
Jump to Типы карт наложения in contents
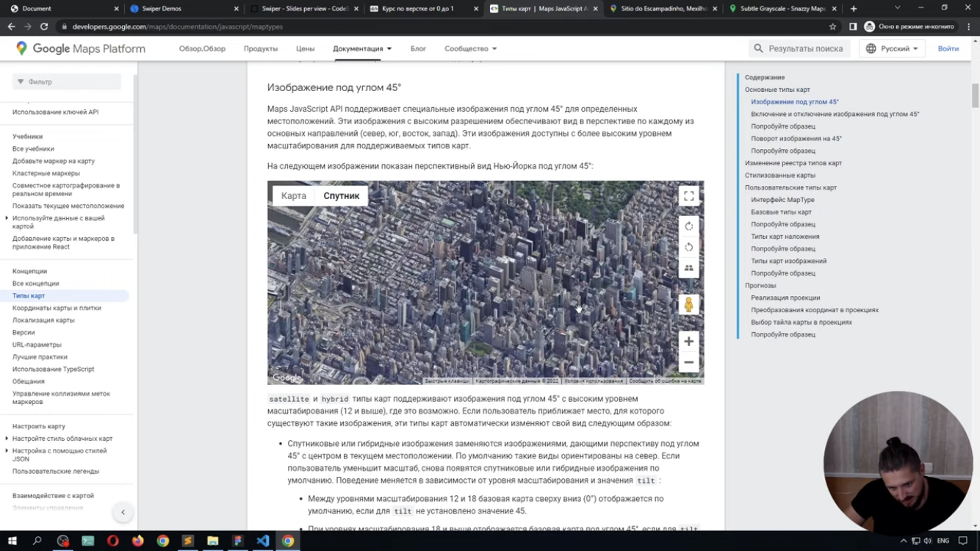point(785,237)
